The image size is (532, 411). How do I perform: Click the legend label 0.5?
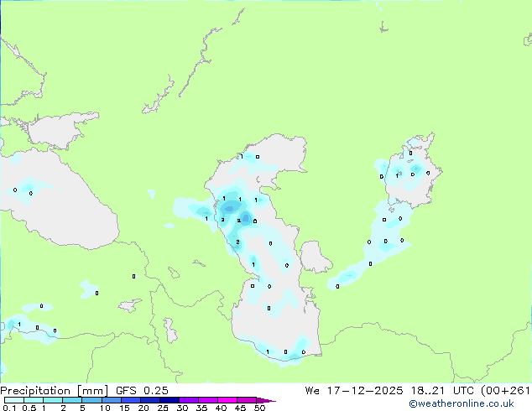(x=29, y=408)
